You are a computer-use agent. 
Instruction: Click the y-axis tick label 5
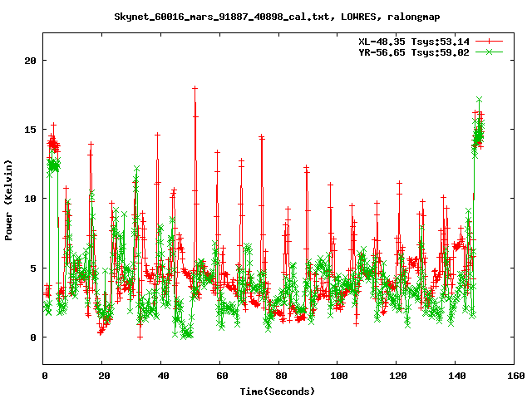point(33,268)
